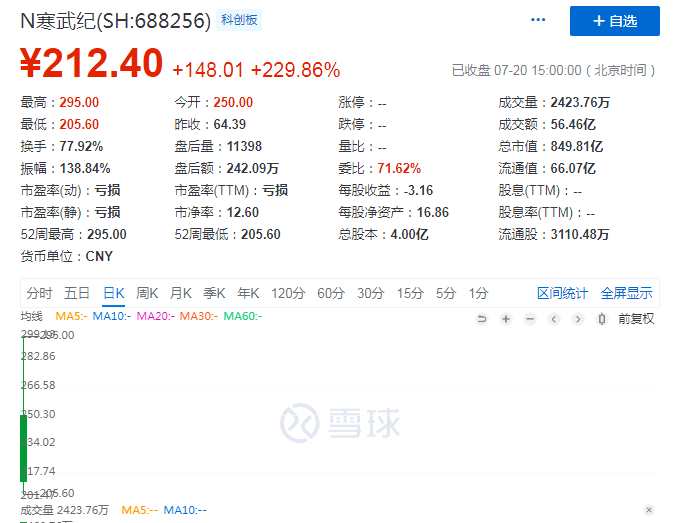The image size is (693, 523).
Task: Switch to the 五日 chart tab
Action: (x=77, y=293)
